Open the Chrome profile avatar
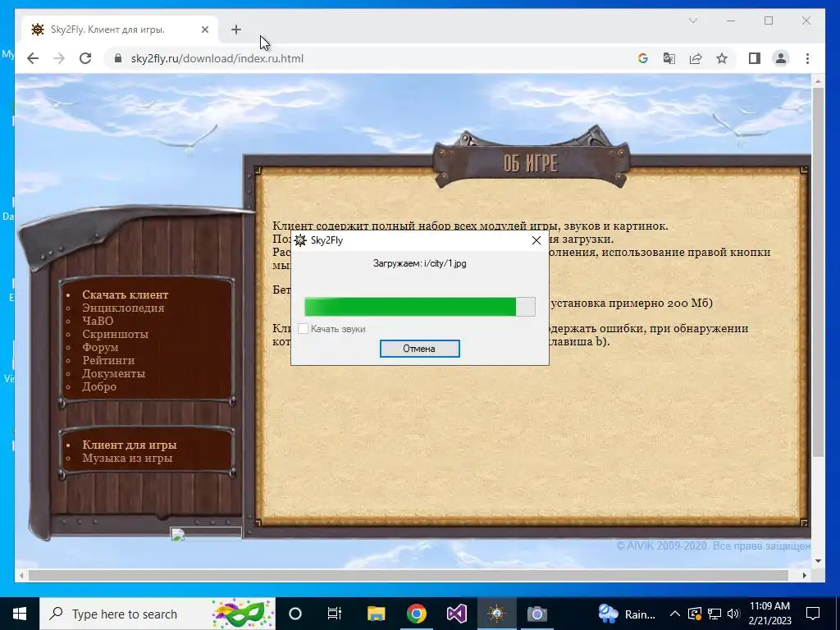The height and width of the screenshot is (630, 840). click(781, 58)
